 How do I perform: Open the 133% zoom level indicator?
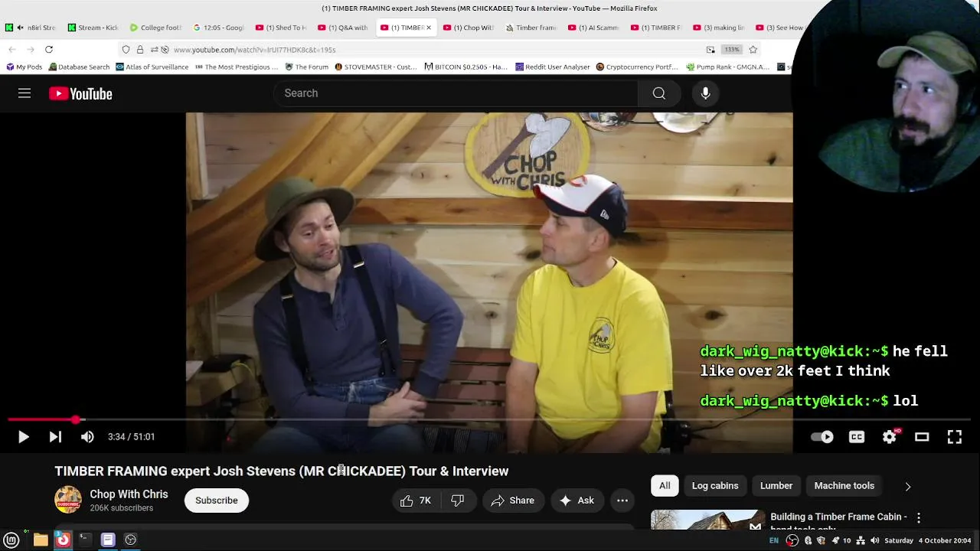(x=732, y=50)
